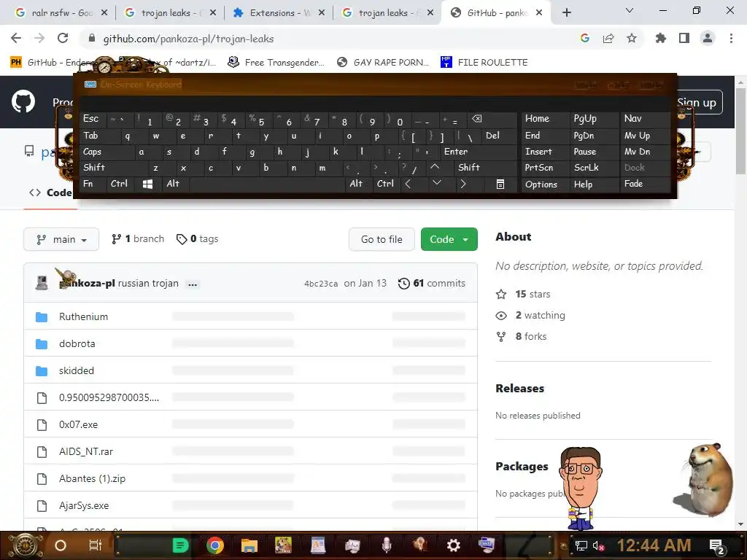Click the On-Screen Keyboard taskbar icon

(487, 544)
